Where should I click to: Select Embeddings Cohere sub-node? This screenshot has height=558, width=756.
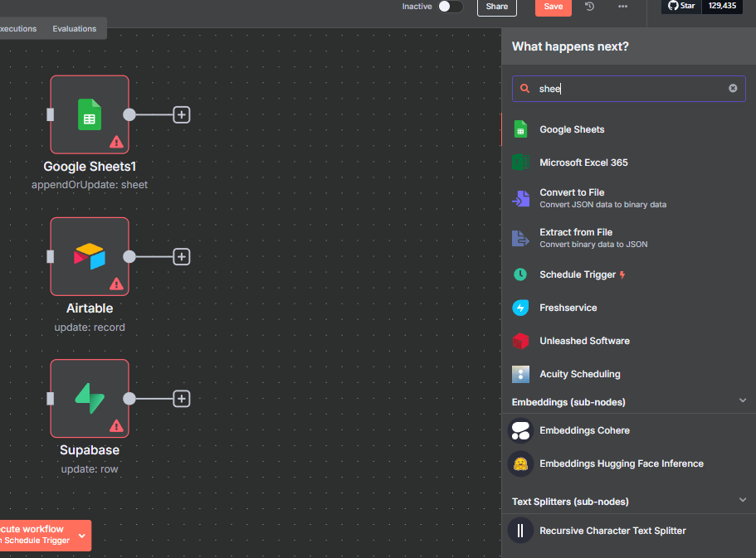[629, 430]
